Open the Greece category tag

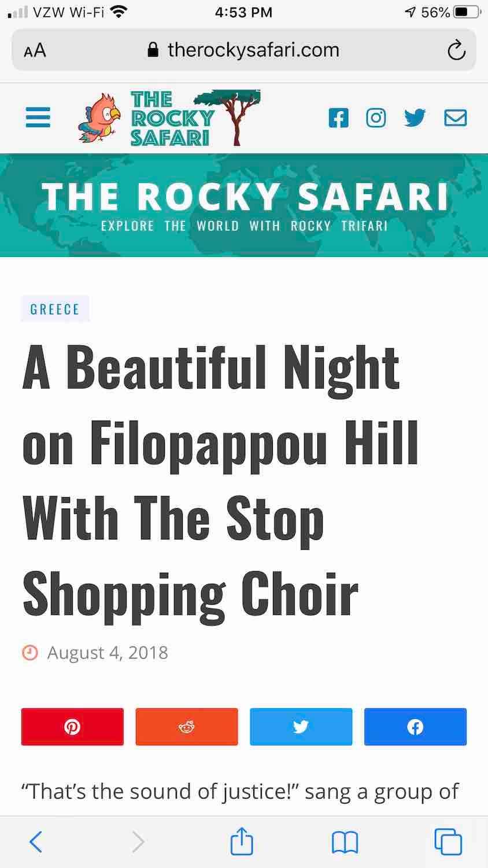[55, 309]
